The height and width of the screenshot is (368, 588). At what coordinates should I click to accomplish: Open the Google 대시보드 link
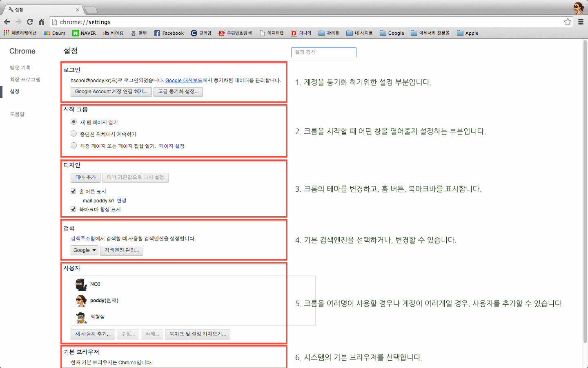(184, 81)
